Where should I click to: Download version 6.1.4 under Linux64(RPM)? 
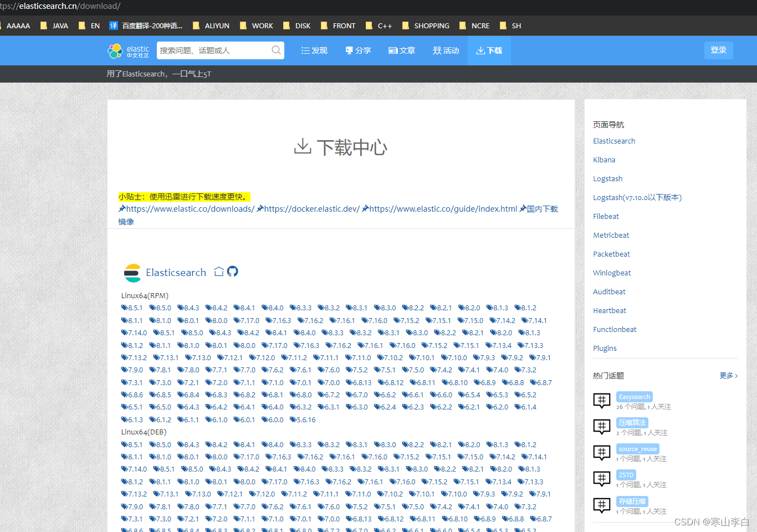coord(525,407)
